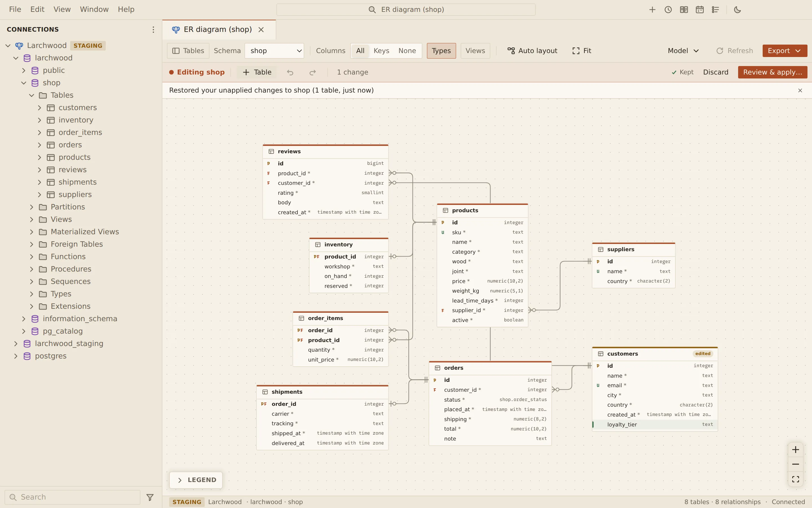The width and height of the screenshot is (812, 508).
Task: Expand the larchwood_staging database
Action: [x=16, y=344]
